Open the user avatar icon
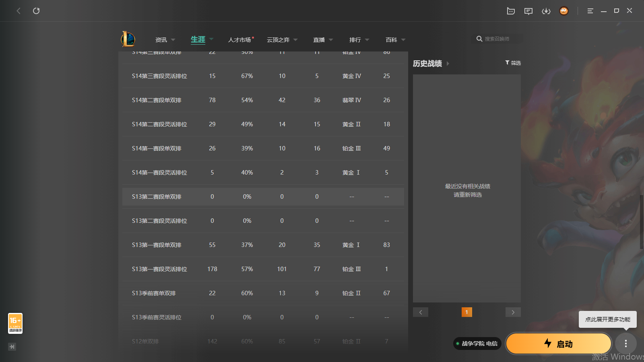 [x=564, y=11]
